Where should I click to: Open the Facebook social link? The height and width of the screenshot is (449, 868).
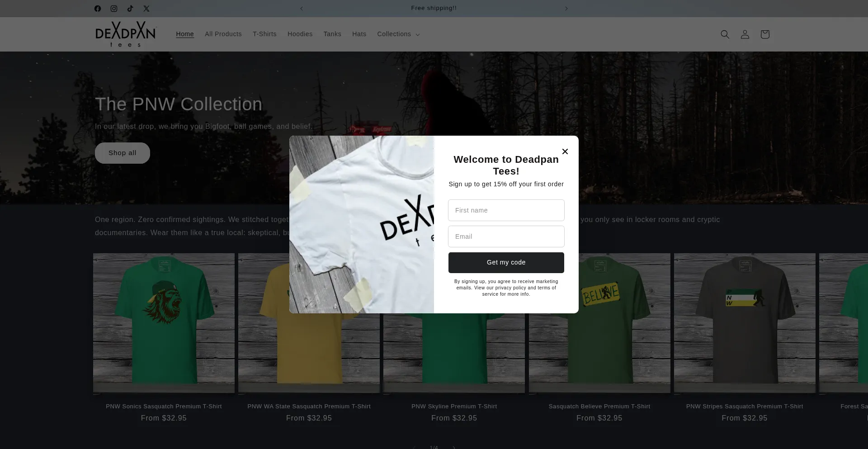(98, 9)
